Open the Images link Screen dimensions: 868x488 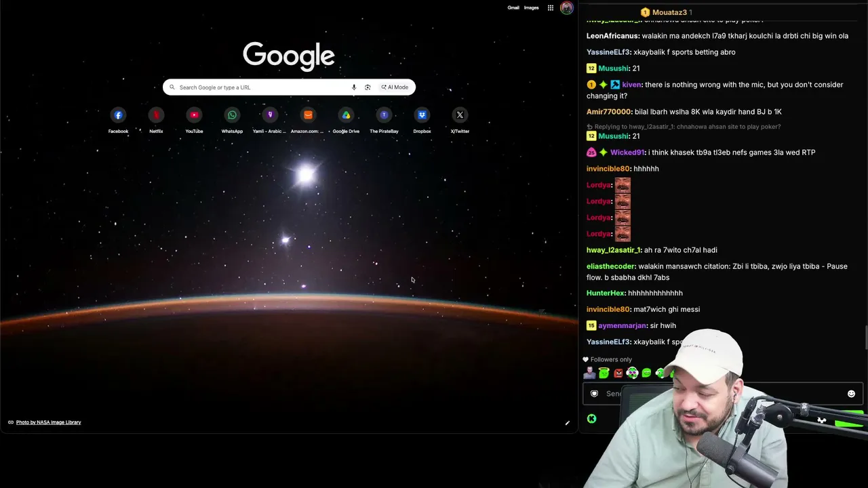[x=532, y=8]
